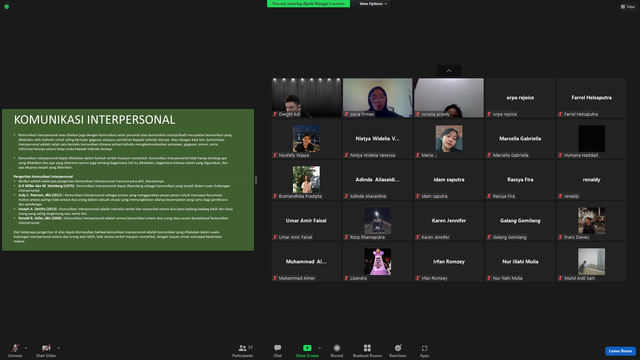
Task: Select the Maria participant tile
Action: (x=449, y=139)
